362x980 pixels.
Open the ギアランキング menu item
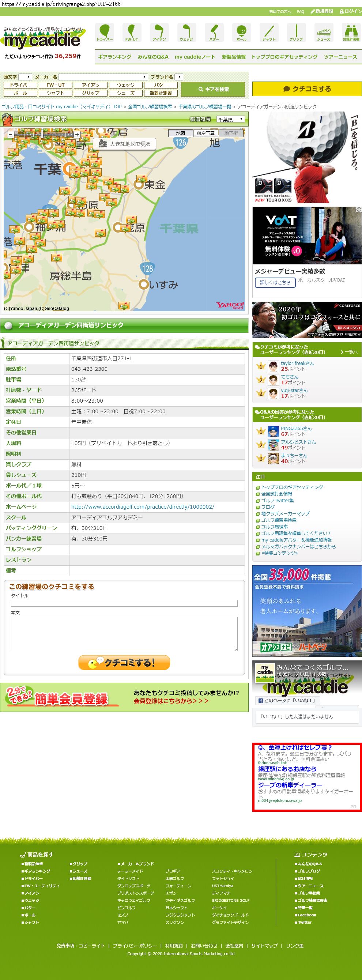(114, 57)
